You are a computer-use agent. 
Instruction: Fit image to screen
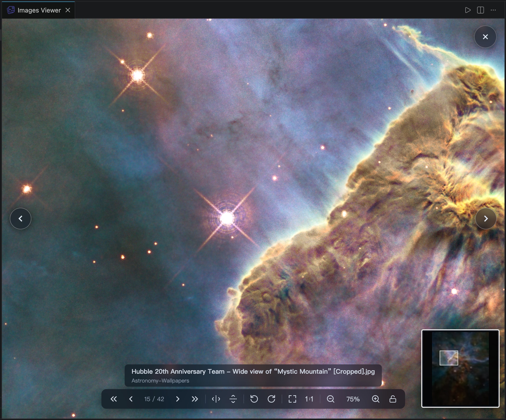click(x=292, y=399)
